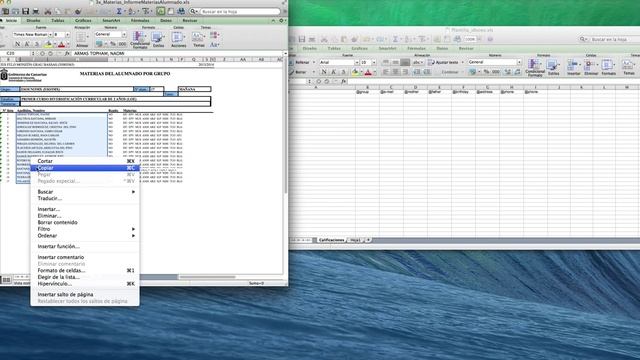This screenshot has height=360, width=640.
Task: Click the Print icon in the left Excel window
Action: pyautogui.click(x=36, y=11)
